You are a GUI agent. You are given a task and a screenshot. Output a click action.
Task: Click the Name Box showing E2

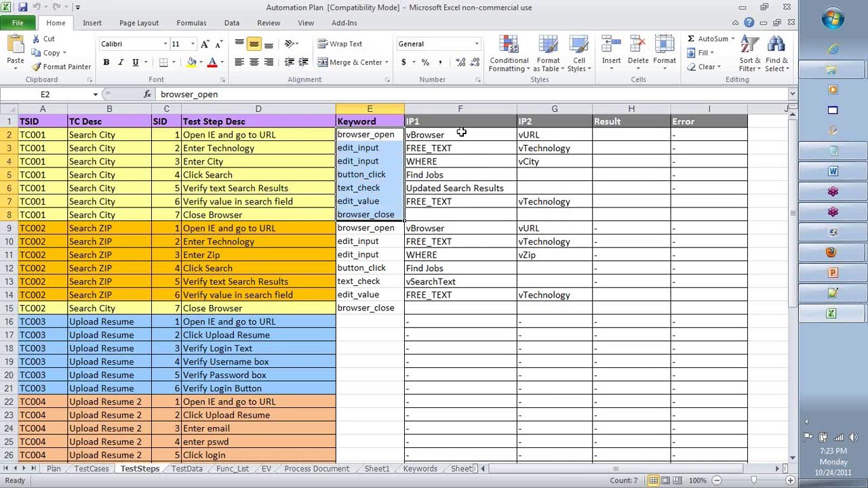coord(45,94)
